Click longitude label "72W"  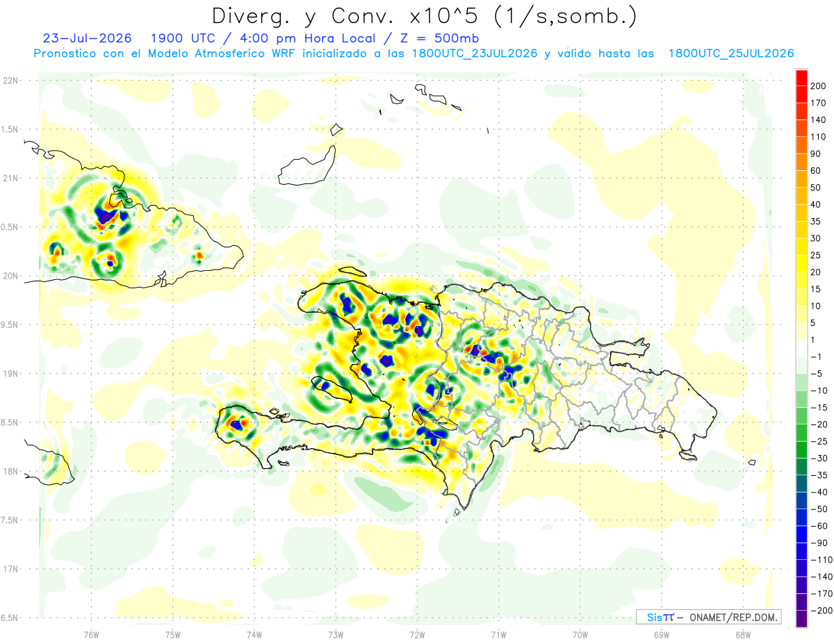(417, 634)
